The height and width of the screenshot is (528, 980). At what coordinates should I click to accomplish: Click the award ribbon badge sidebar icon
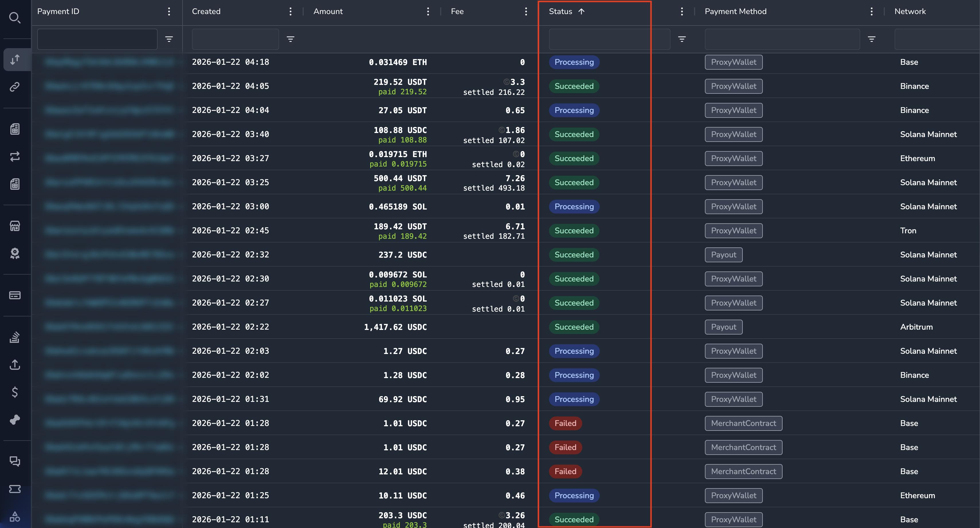click(15, 253)
